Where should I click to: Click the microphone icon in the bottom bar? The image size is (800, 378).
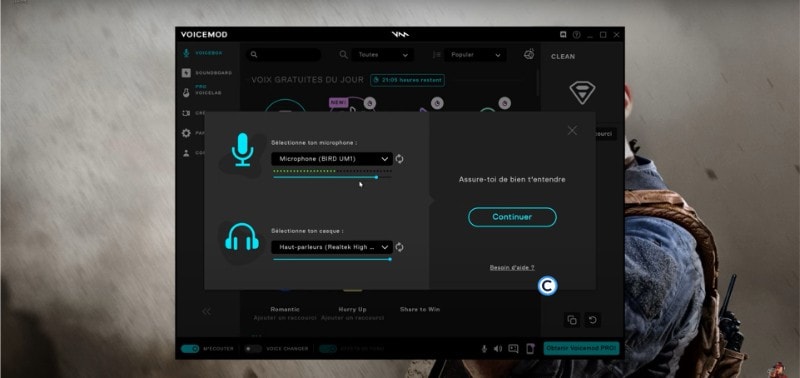(484, 348)
